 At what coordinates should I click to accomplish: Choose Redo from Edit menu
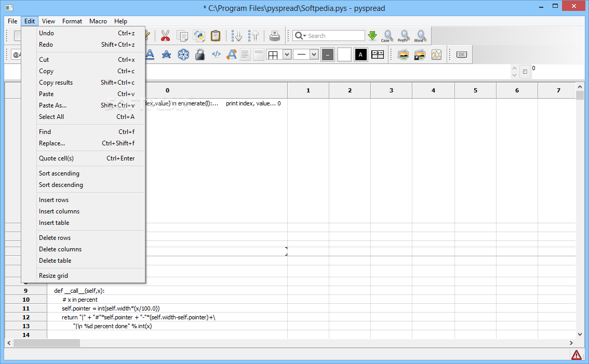(83, 44)
